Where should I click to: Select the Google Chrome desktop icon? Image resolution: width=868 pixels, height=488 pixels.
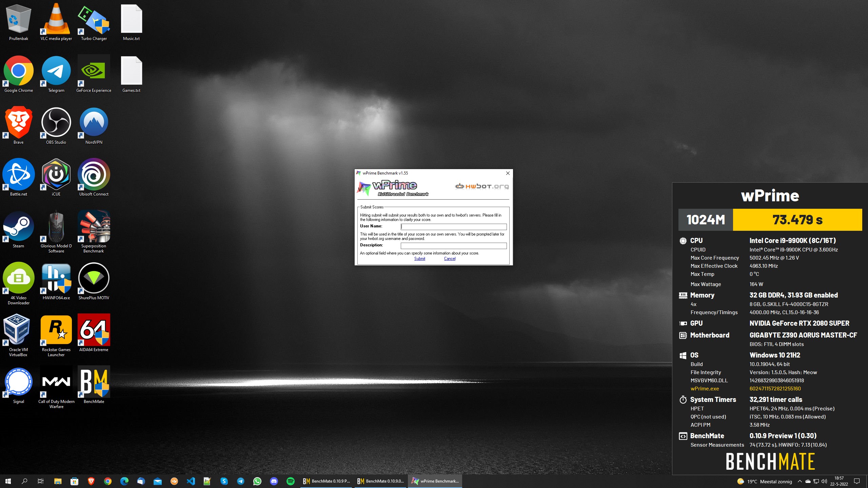(x=19, y=74)
